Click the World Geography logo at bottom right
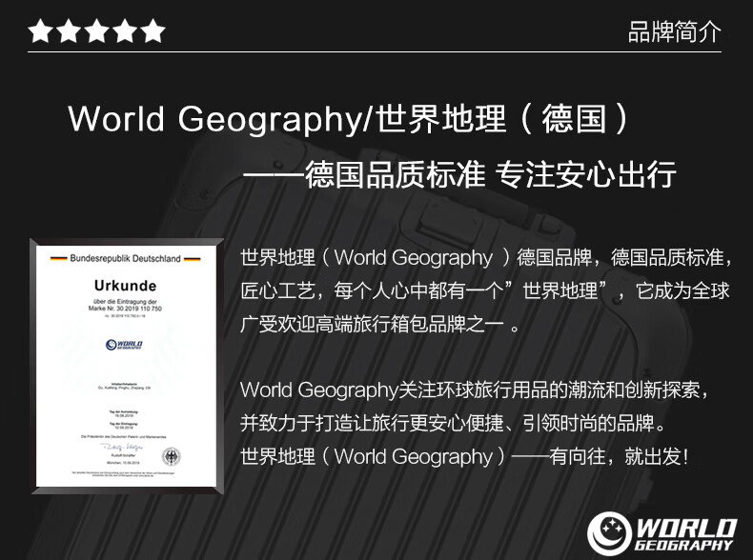 click(x=661, y=533)
